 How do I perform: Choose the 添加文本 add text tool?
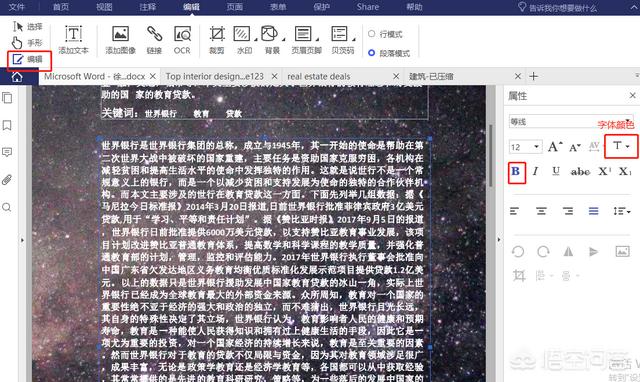(73, 40)
